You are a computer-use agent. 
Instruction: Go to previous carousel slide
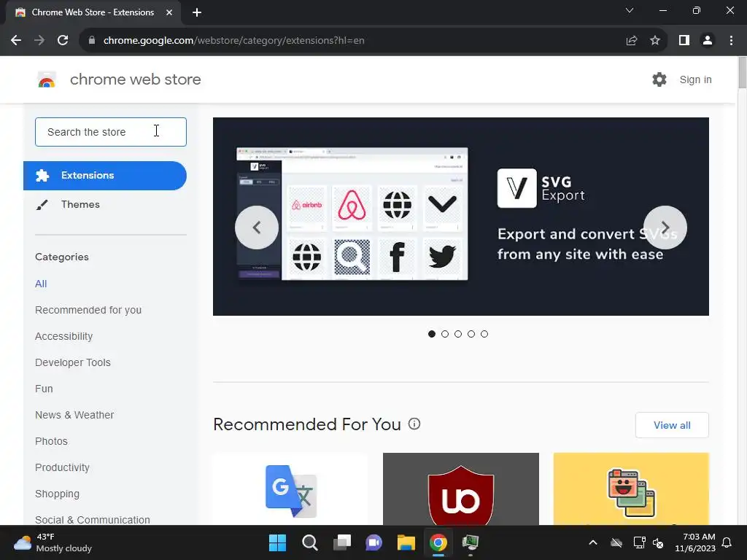[x=257, y=227]
